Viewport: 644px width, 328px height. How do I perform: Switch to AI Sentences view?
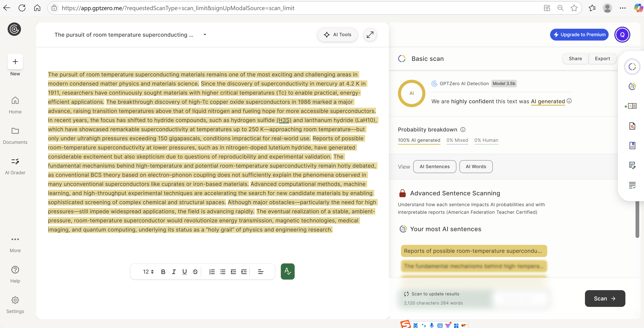coord(435,166)
